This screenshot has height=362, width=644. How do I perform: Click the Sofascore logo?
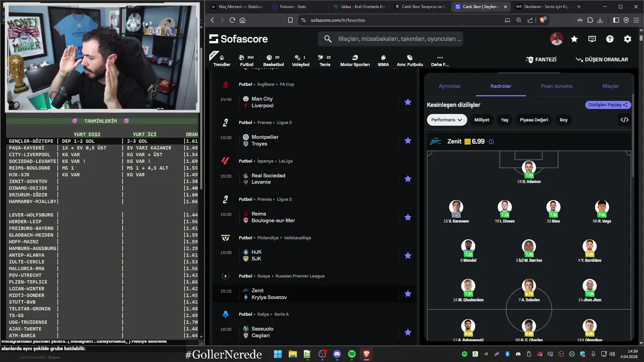coord(238,39)
